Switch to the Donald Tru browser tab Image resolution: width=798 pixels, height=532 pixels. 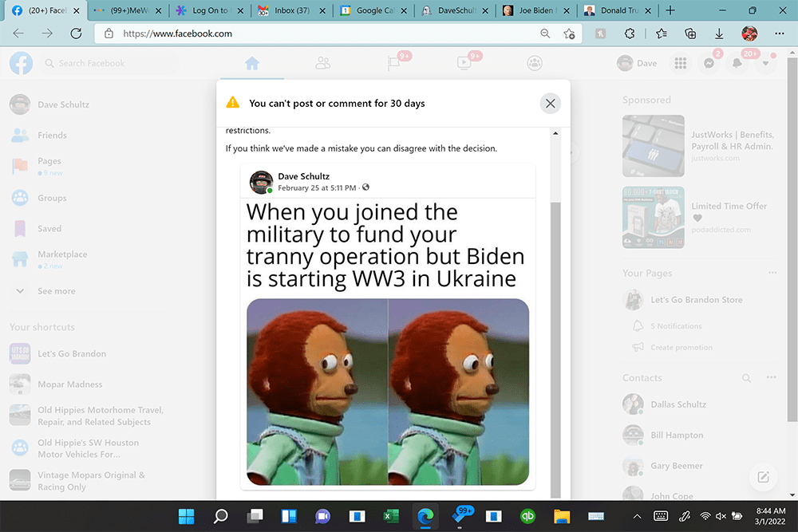click(x=617, y=10)
